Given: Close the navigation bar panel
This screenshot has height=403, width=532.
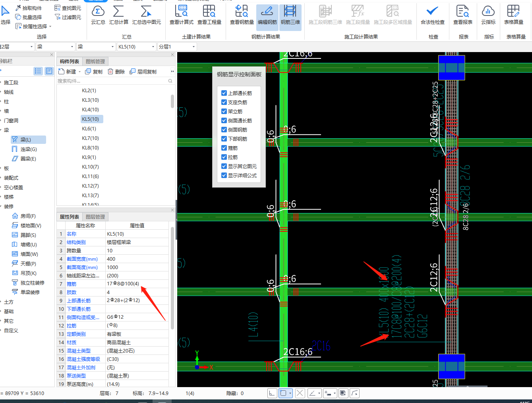Looking at the screenshot, I should 52,54.
